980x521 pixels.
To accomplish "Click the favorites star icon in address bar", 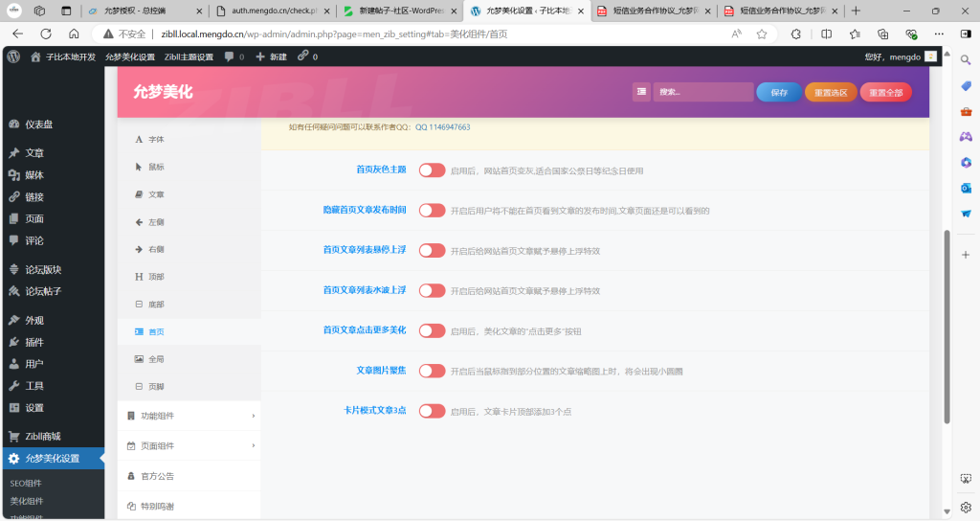I will (762, 34).
